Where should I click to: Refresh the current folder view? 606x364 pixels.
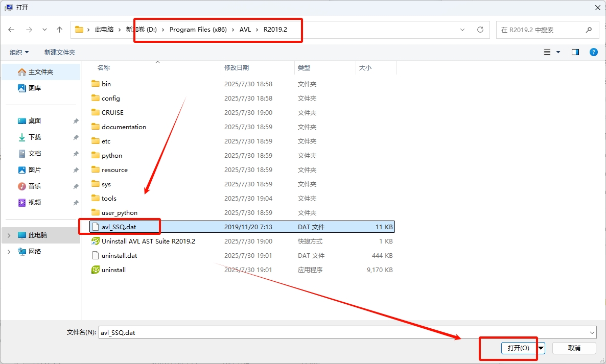click(x=480, y=30)
